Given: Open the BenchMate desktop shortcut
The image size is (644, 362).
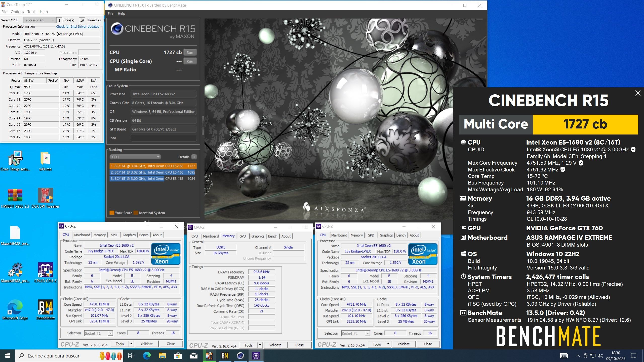Looking at the screenshot, I should click(45, 307).
